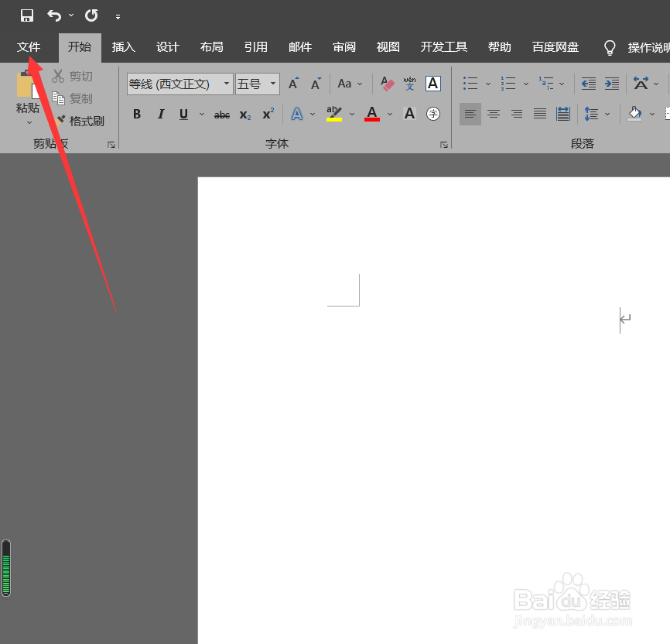Toggle bold formatting

(x=137, y=115)
